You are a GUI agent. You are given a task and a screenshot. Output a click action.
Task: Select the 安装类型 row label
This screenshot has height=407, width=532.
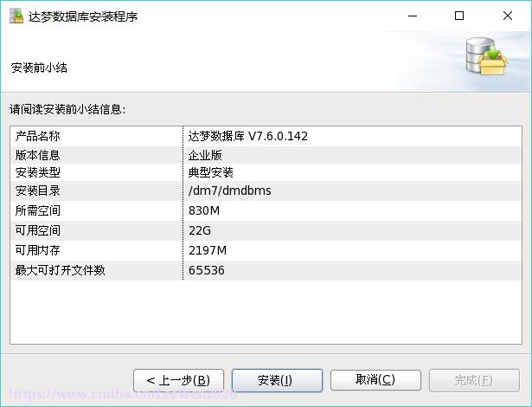pyautogui.click(x=38, y=172)
